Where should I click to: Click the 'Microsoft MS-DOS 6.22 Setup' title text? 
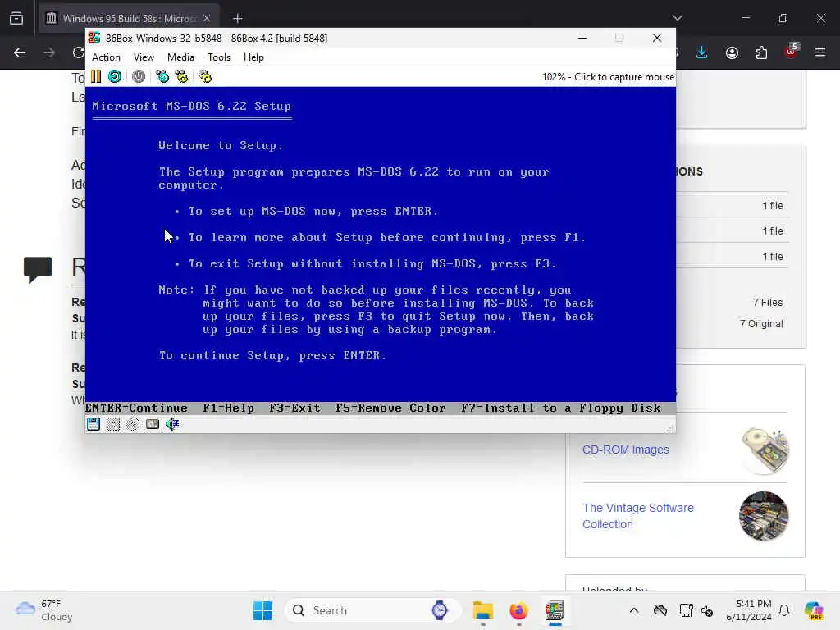(x=192, y=106)
